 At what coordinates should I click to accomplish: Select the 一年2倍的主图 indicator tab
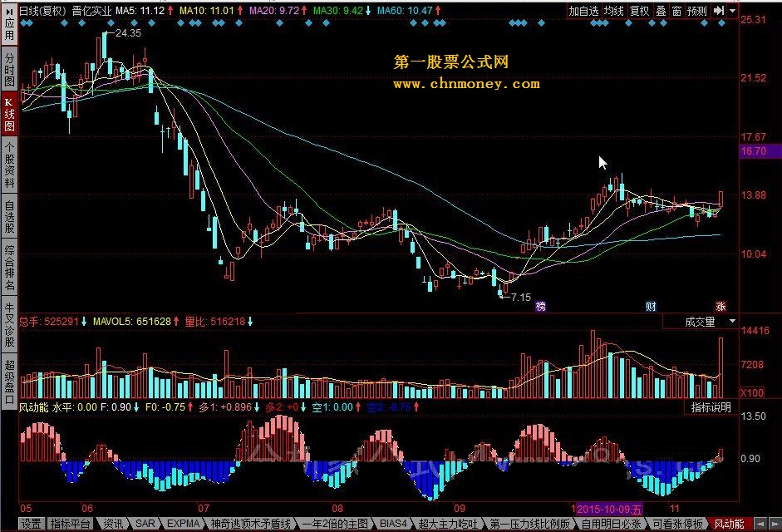pos(335,524)
